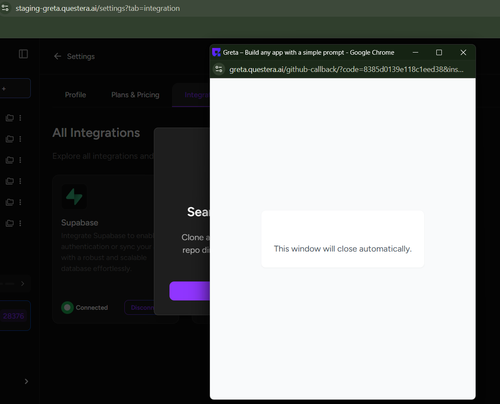This screenshot has width=500, height=404.
Task: Open the kebab menu of topmost sidebar folder
Action: [20, 118]
